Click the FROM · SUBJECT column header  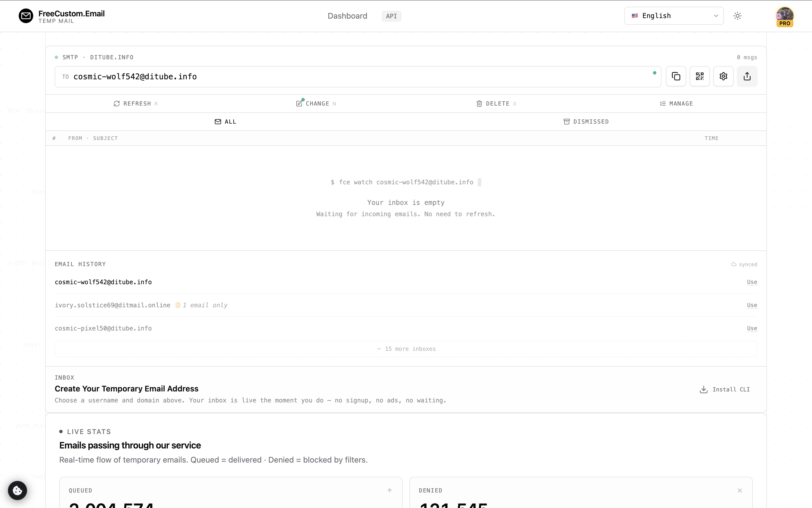[x=93, y=138]
